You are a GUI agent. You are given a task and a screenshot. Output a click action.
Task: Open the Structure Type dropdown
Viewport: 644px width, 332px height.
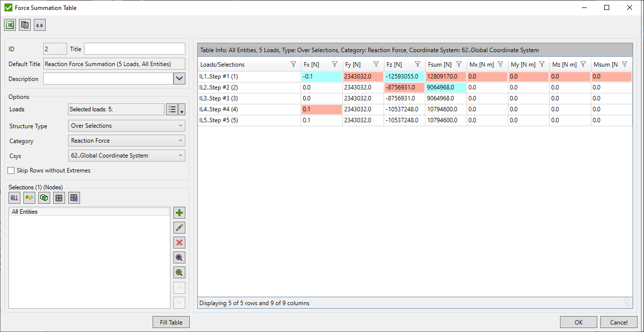(x=127, y=126)
